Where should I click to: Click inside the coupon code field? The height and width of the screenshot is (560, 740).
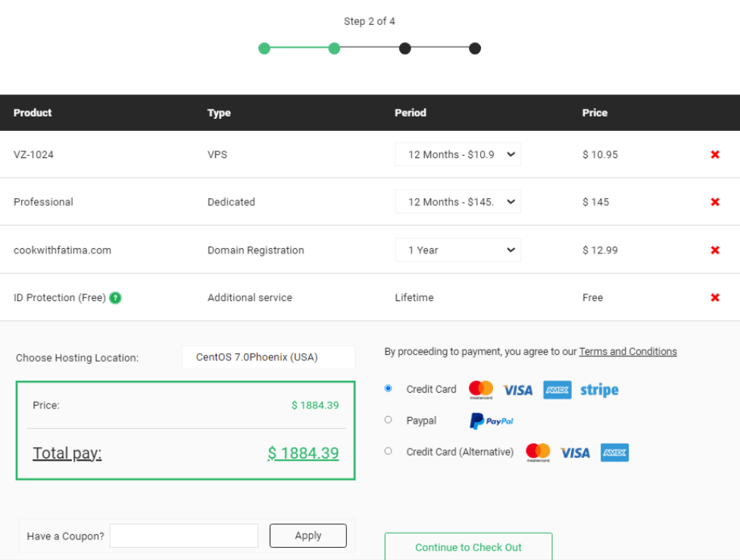(x=183, y=535)
